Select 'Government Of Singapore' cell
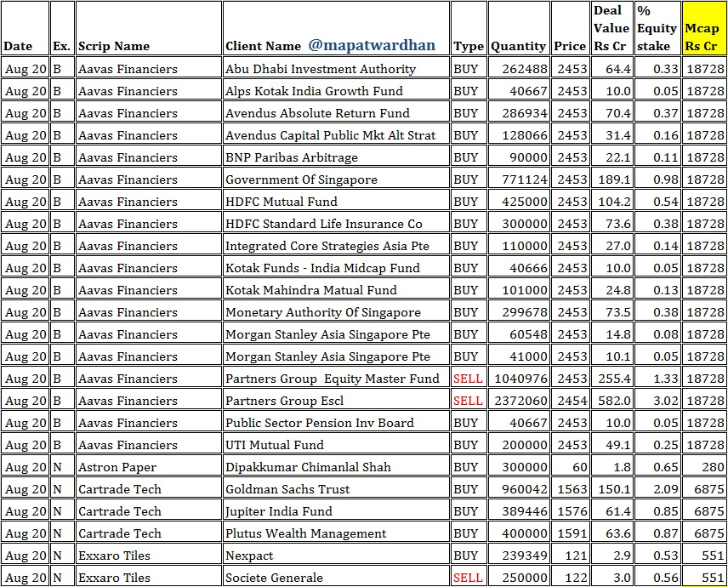Viewport: 728px width, 587px height. pyautogui.click(x=336, y=180)
